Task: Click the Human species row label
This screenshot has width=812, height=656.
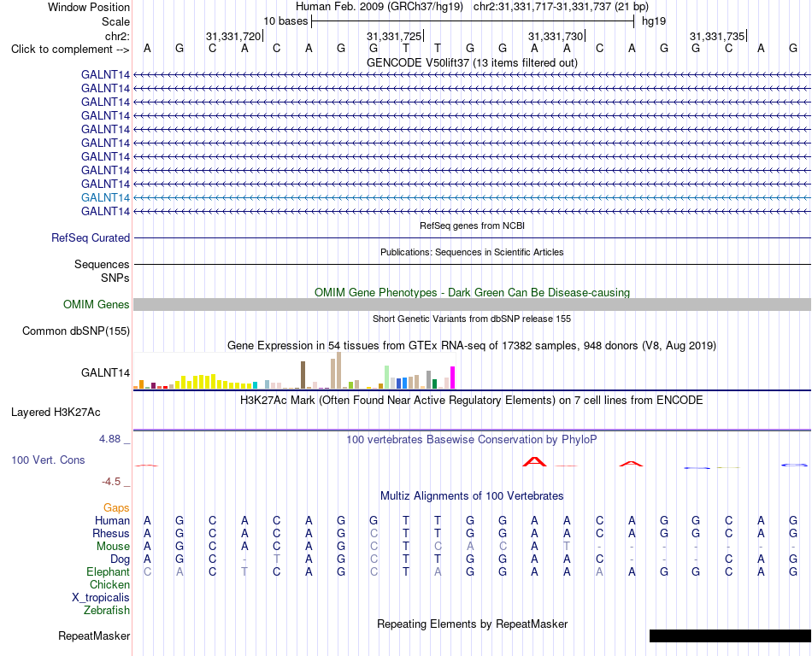Action: [112, 520]
